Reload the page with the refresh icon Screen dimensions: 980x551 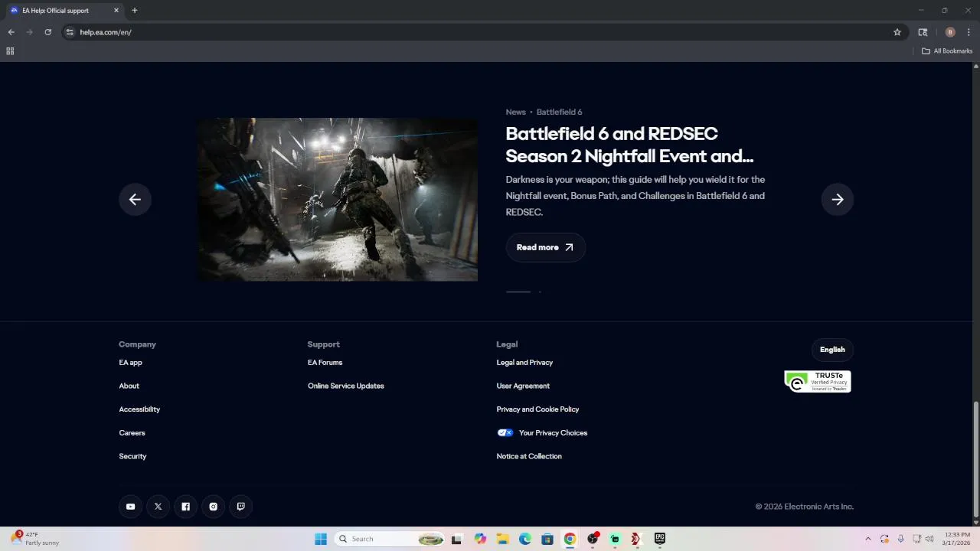coord(47,32)
